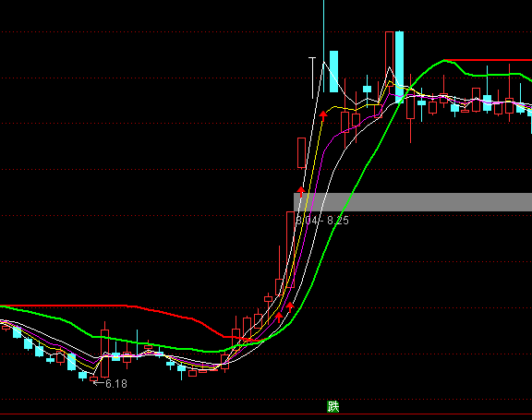The width and height of the screenshot is (532, 420).
Task: Click the white T-shaped marker
Action: [312, 78]
